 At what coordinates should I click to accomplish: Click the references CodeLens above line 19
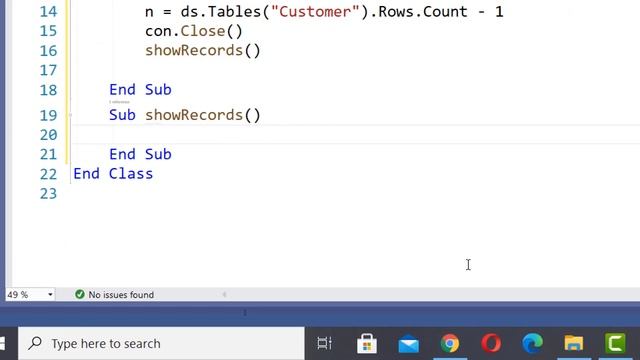(119, 102)
